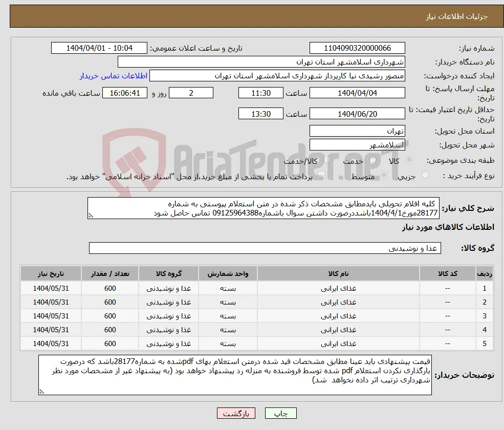Screen dimensions: 504x430
Task: Click the remaining days field showing 2
Action: pyautogui.click(x=191, y=93)
